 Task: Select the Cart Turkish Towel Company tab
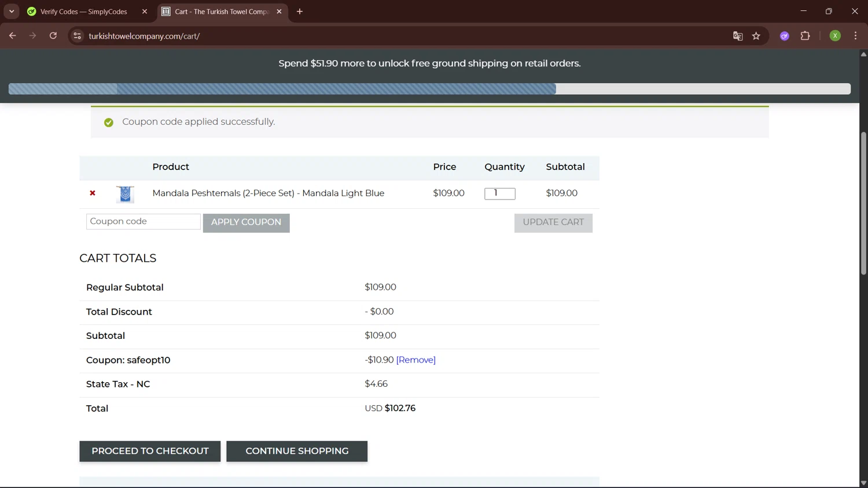[x=222, y=12]
